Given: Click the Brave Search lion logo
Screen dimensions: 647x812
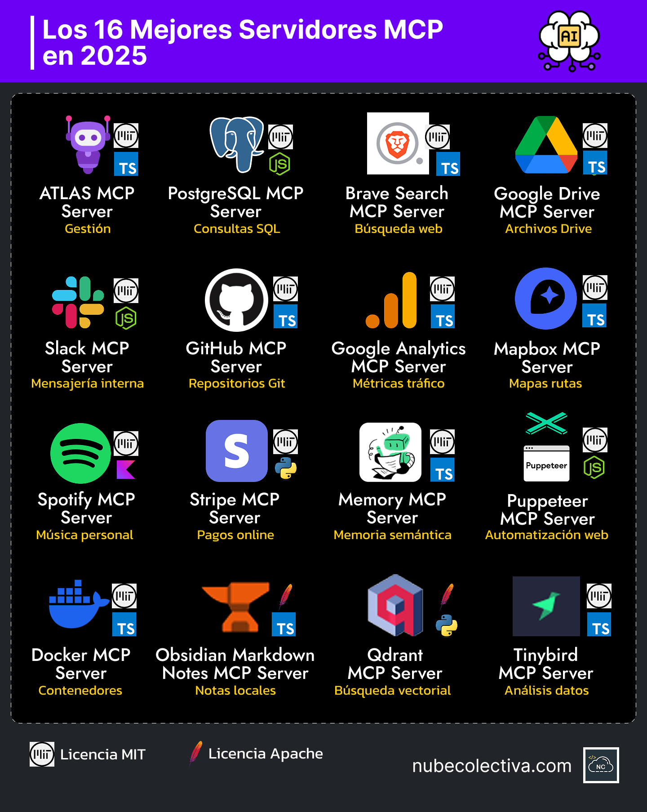Looking at the screenshot, I should click(x=398, y=143).
